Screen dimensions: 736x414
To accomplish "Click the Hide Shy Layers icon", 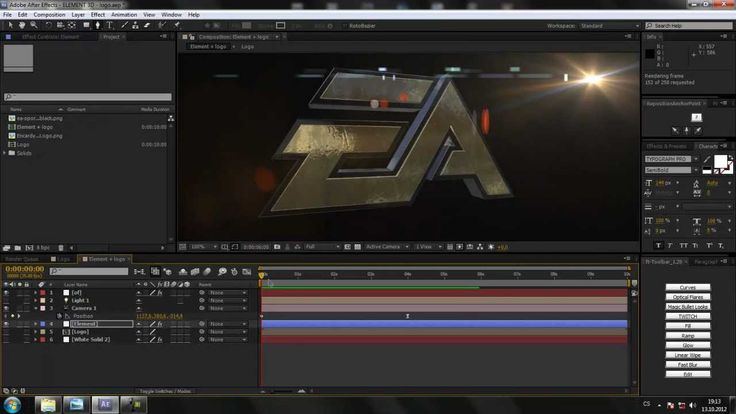I will pos(183,272).
